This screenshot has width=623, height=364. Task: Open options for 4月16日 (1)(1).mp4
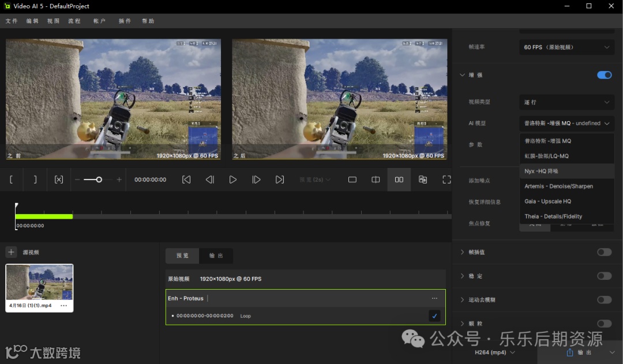(63, 306)
